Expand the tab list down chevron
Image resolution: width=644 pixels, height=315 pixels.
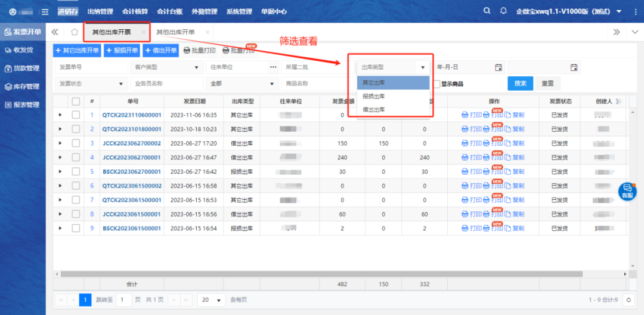634,32
